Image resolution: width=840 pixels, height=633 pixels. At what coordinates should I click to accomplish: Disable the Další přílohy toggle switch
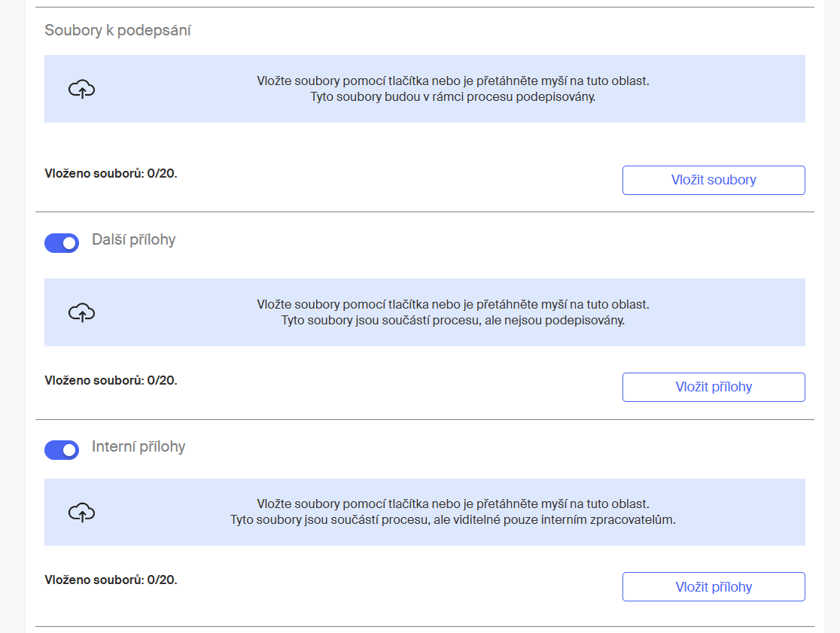[62, 242]
